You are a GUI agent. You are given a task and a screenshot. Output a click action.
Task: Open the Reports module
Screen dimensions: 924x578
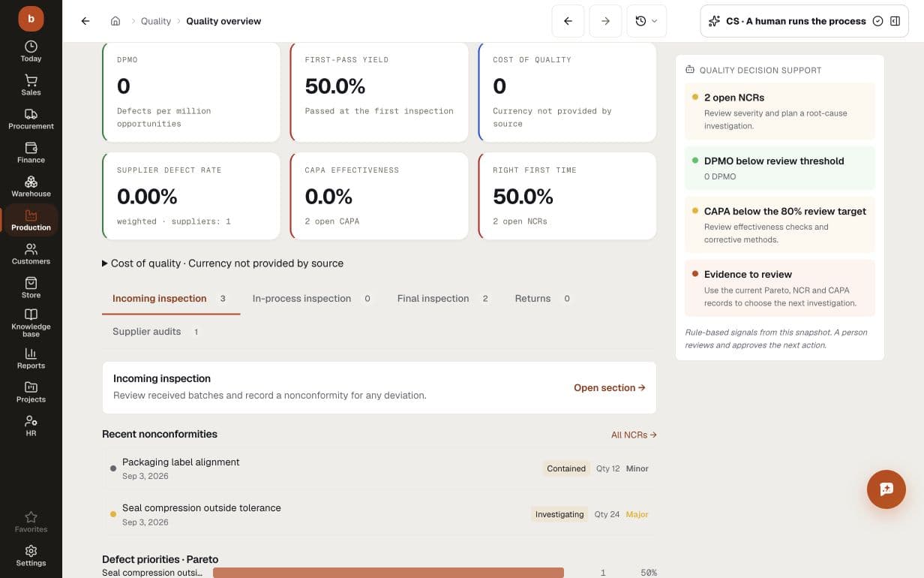(31, 358)
